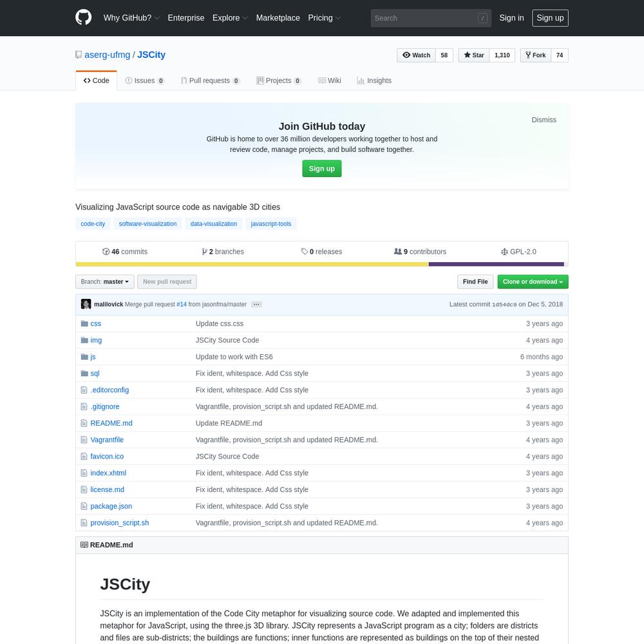
Task: Click the README.md header book icon
Action: click(84, 545)
